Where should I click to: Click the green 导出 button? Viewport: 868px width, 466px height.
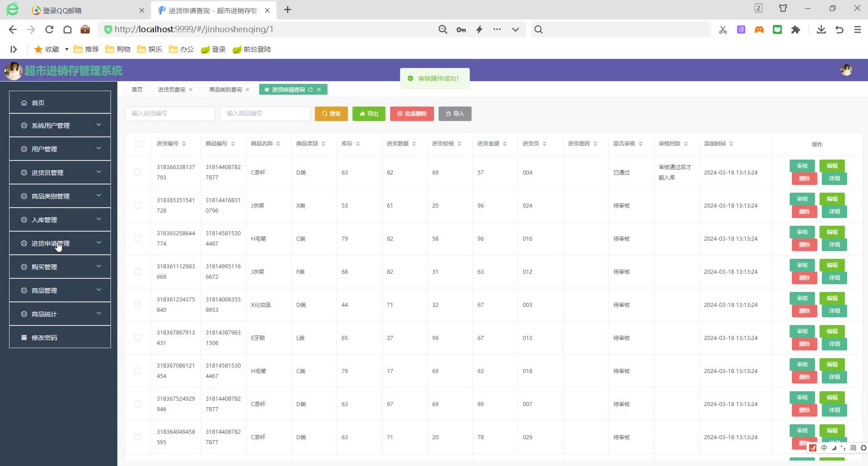pyautogui.click(x=369, y=114)
